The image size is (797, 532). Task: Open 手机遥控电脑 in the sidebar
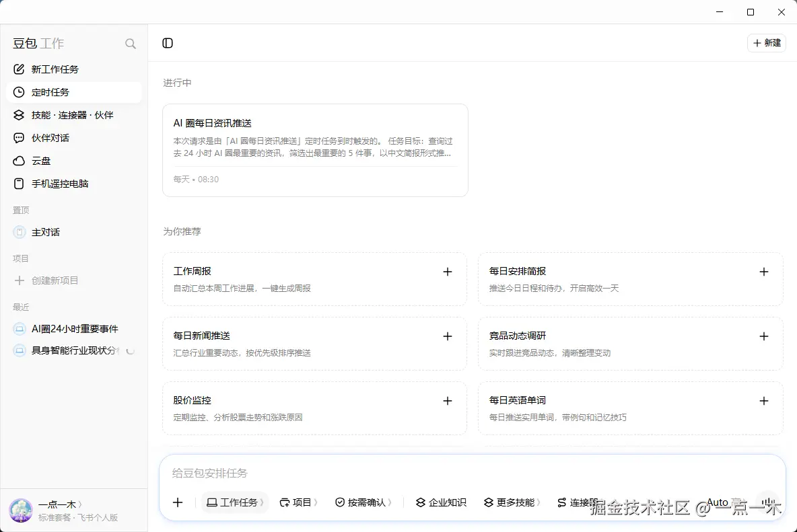pyautogui.click(x=73, y=184)
